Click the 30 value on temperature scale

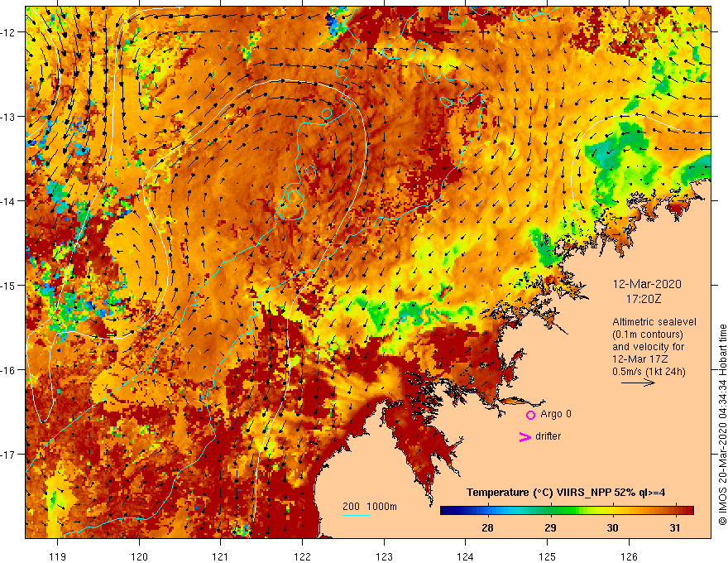coord(612,527)
